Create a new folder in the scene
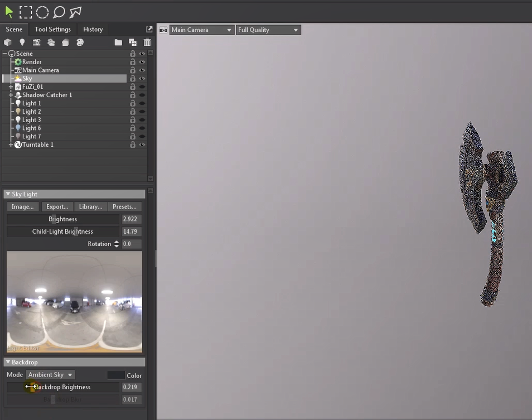The height and width of the screenshot is (420, 532). point(118,42)
